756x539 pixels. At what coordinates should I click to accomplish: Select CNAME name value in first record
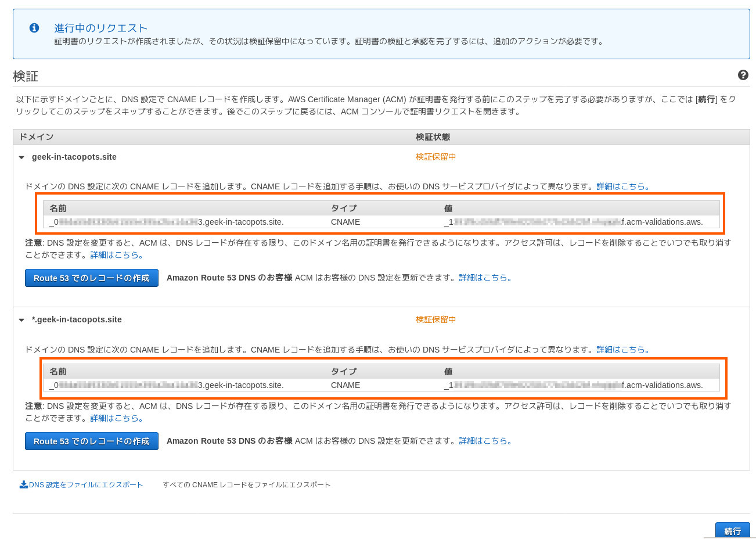(167, 222)
